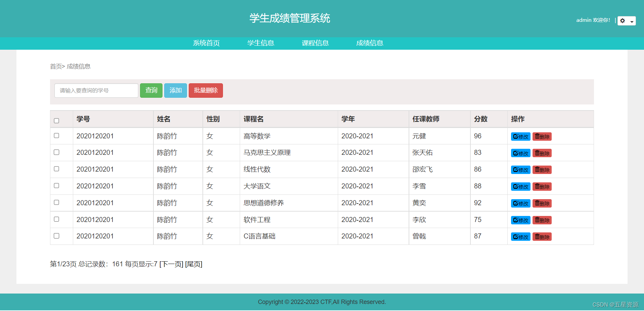Check the C语言基础 row checkbox

click(x=56, y=236)
